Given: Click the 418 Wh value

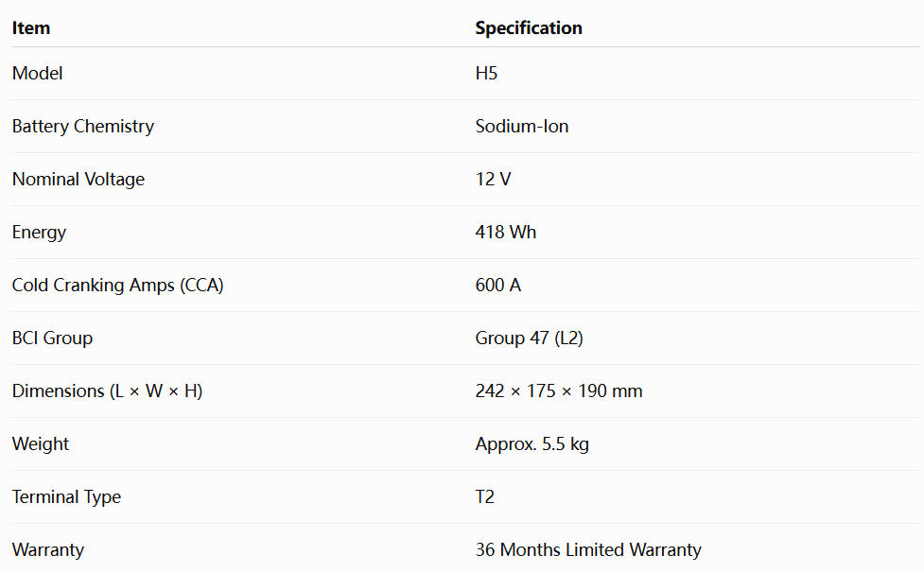Looking at the screenshot, I should (506, 232).
